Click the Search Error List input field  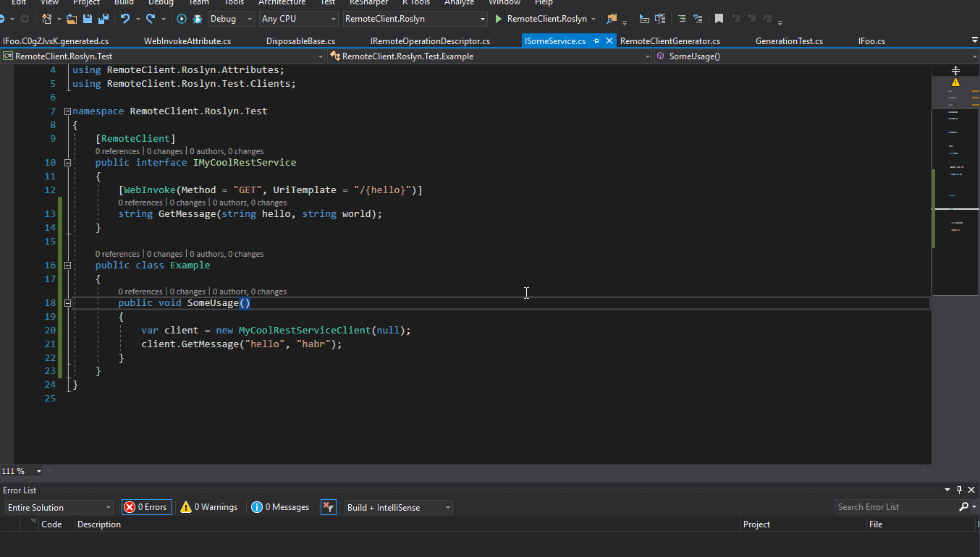pos(896,507)
